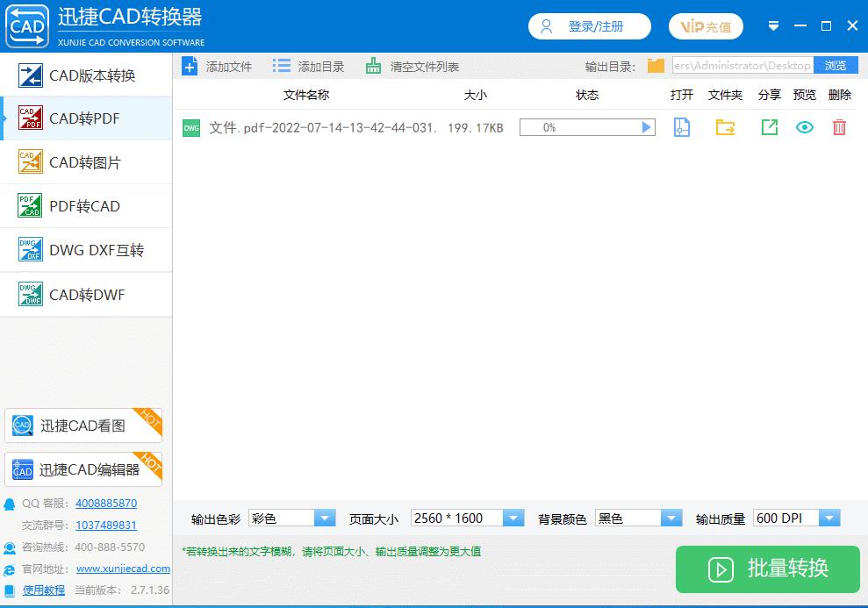
Task: Open the output folder icon in the file row
Action: point(725,127)
